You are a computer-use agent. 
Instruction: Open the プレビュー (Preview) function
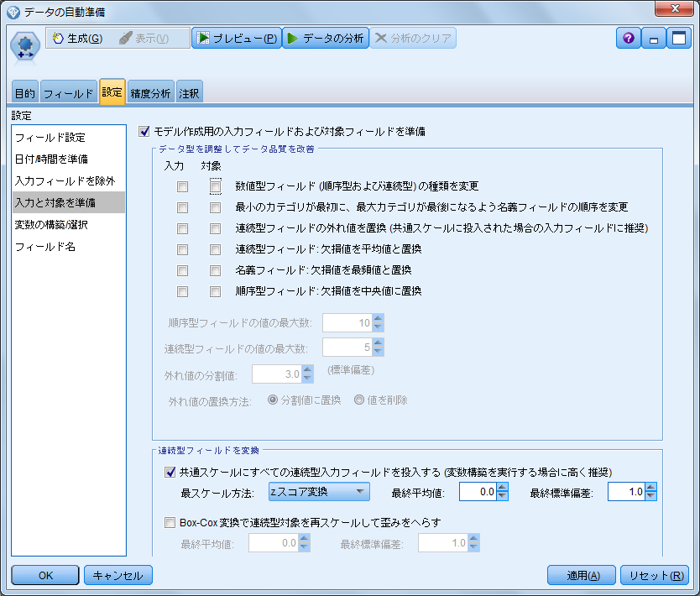pos(234,38)
